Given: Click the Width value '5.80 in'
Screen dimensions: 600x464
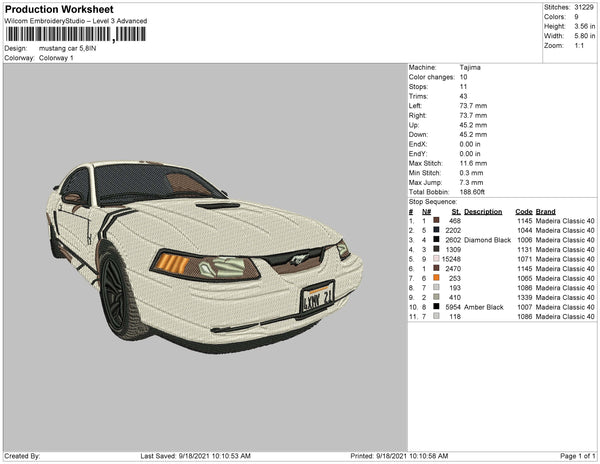Looking at the screenshot, I should [584, 36].
